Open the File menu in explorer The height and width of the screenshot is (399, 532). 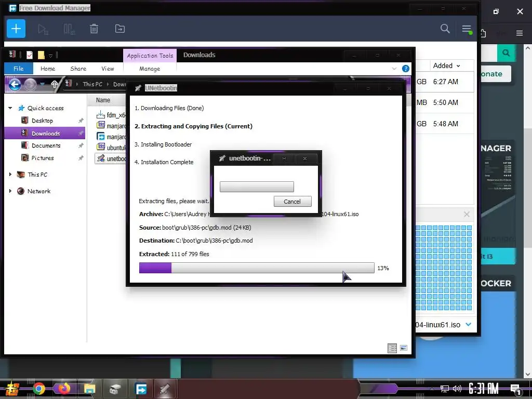pyautogui.click(x=18, y=69)
